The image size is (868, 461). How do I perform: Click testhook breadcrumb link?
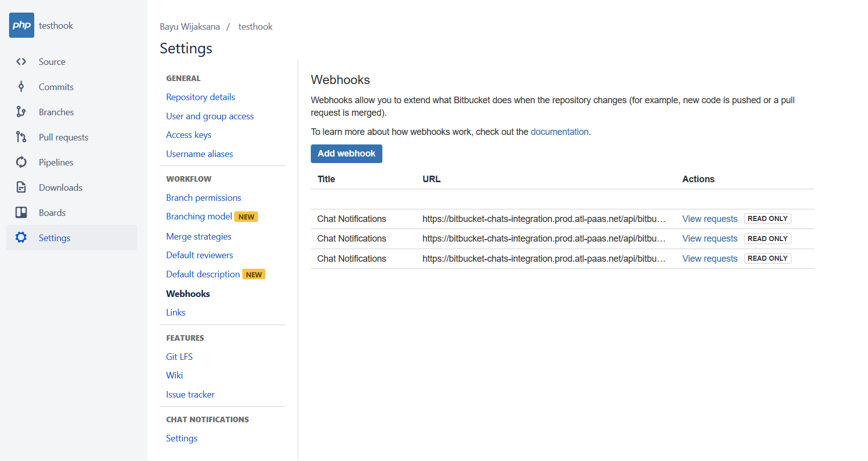point(255,27)
